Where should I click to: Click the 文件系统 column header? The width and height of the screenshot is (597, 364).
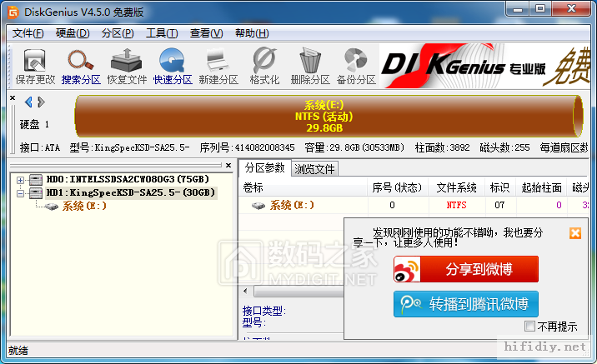(456, 187)
